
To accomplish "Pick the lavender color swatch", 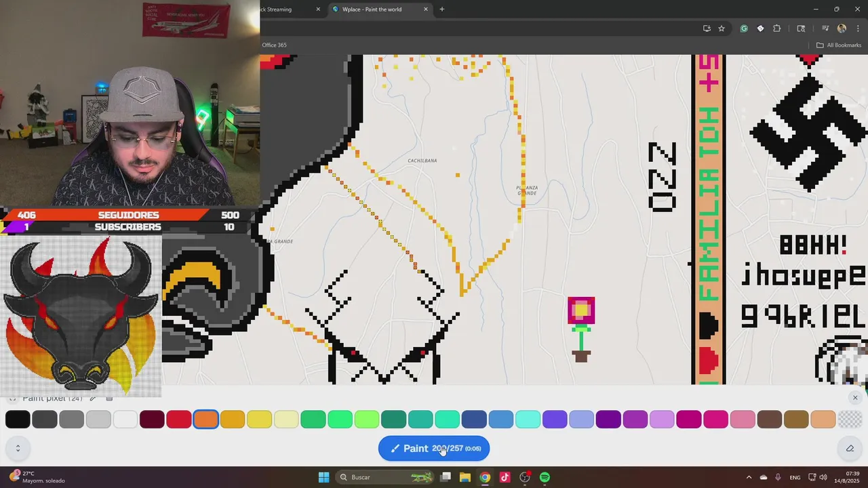I will 662,420.
